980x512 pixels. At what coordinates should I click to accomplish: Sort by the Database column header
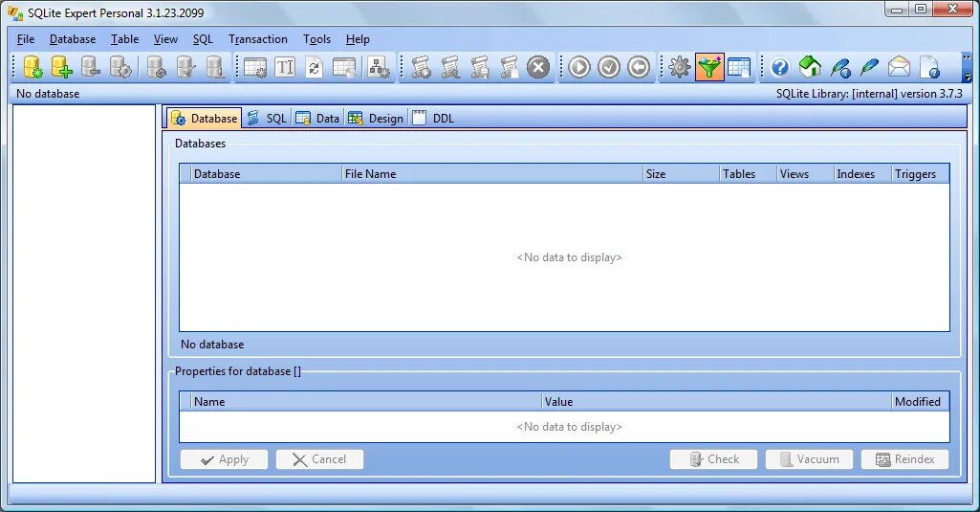(x=266, y=174)
